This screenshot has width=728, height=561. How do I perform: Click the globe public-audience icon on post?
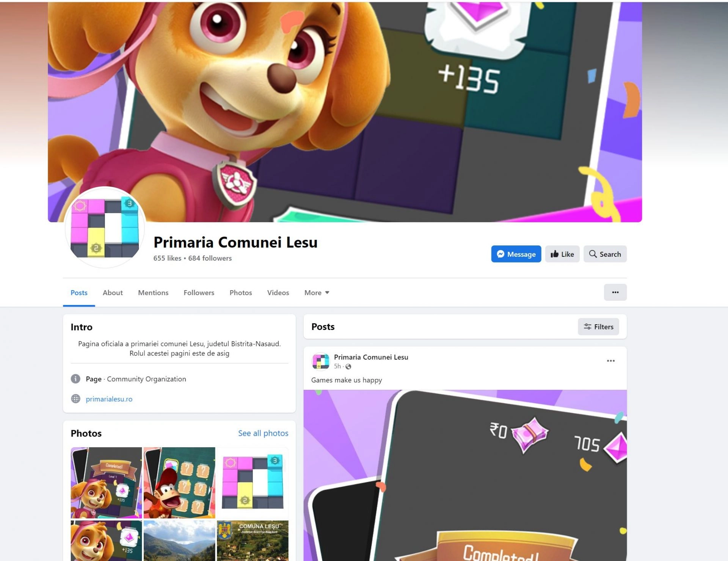tap(348, 366)
